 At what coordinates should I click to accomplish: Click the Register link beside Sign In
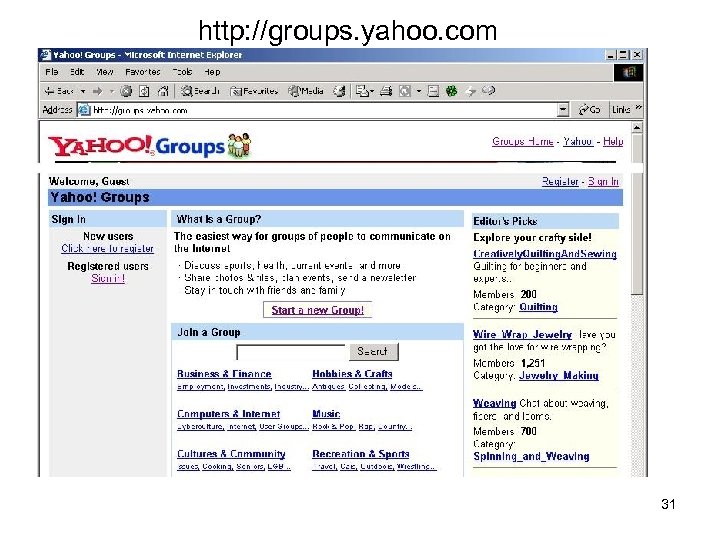point(560,181)
